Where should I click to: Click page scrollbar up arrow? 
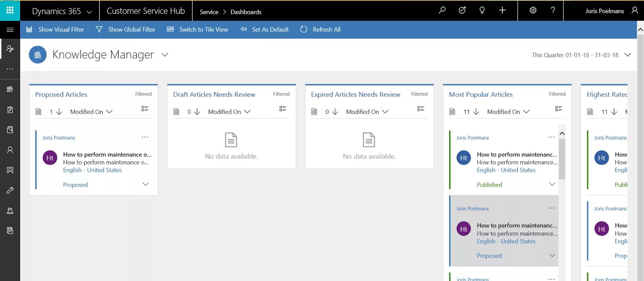[x=640, y=29]
